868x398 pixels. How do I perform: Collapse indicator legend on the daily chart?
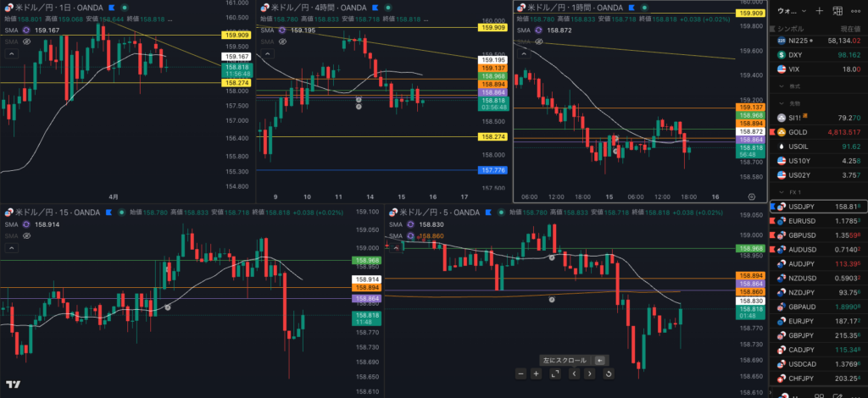coord(12,53)
